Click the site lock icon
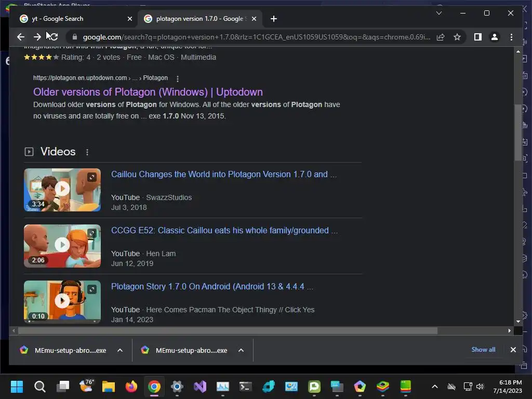532x399 pixels. coord(75,37)
